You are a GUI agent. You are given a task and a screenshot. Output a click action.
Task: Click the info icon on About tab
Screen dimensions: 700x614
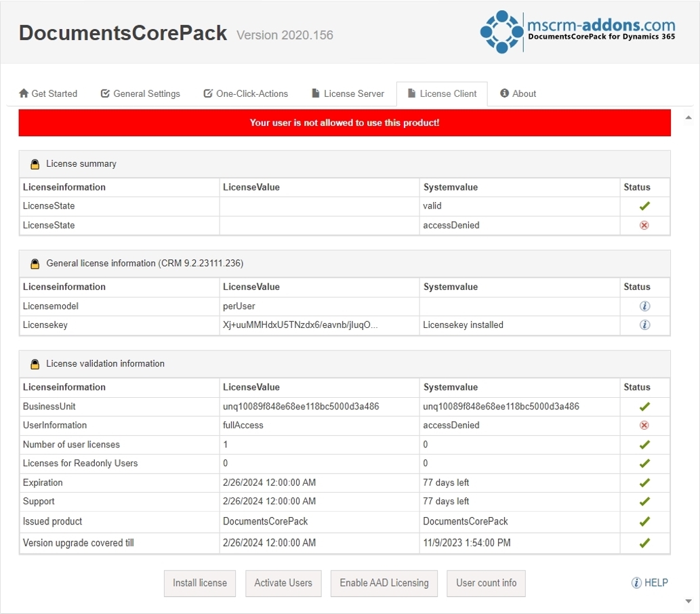coord(504,93)
